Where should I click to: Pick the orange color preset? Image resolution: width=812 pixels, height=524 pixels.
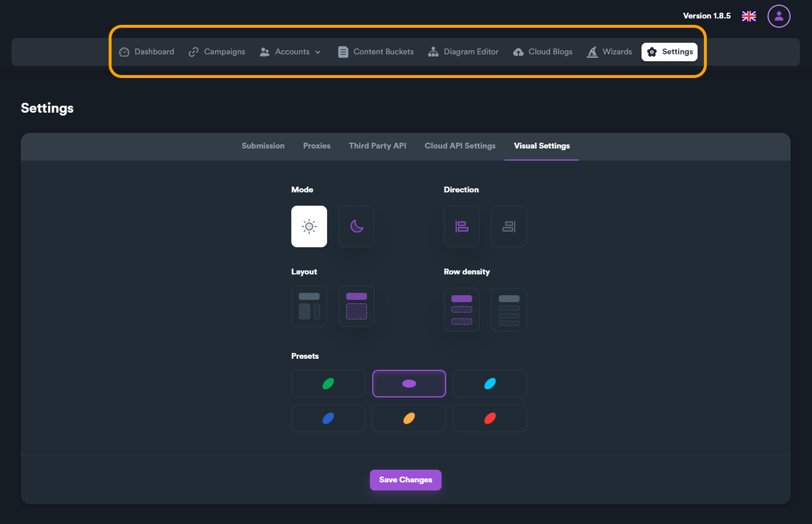pos(409,418)
